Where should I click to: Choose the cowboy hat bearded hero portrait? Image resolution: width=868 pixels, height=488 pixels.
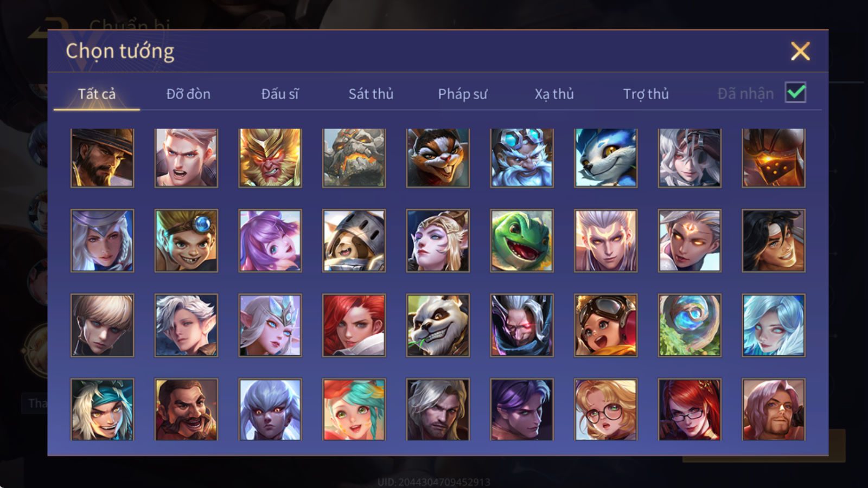tap(102, 158)
